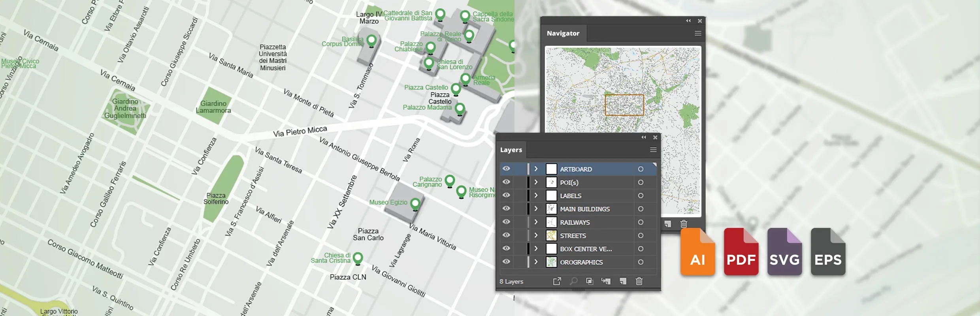Image resolution: width=980 pixels, height=316 pixels.
Task: Click the purple SVG file format icon
Action: 784,252
